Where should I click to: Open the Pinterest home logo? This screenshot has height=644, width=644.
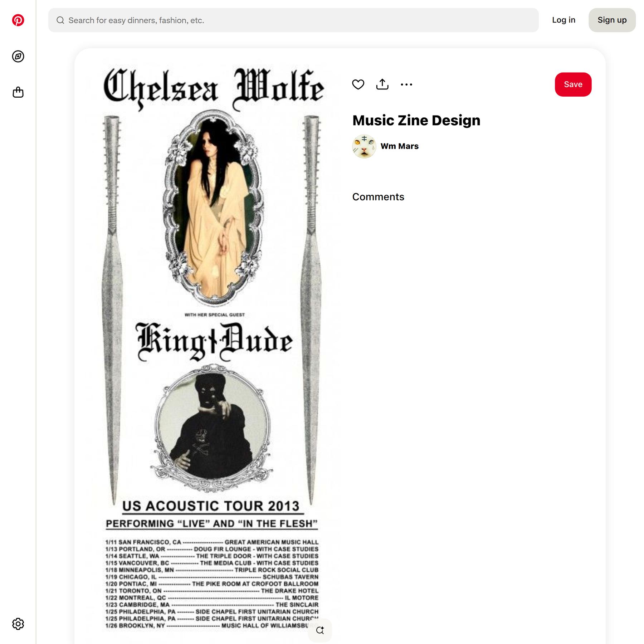tap(18, 20)
